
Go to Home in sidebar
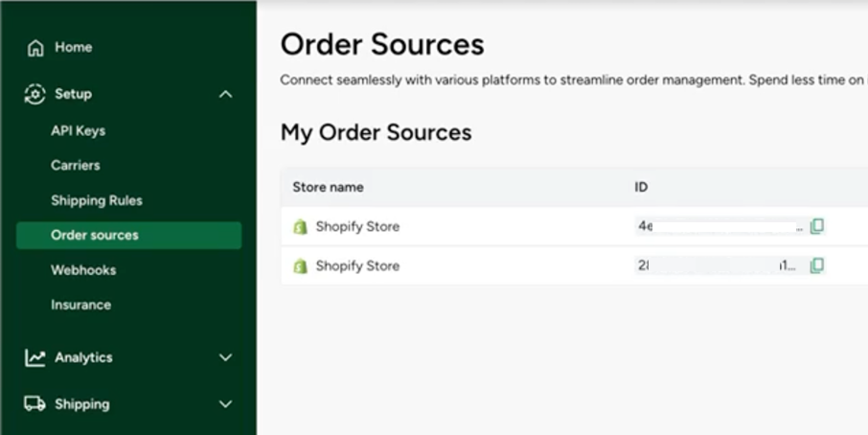[73, 48]
